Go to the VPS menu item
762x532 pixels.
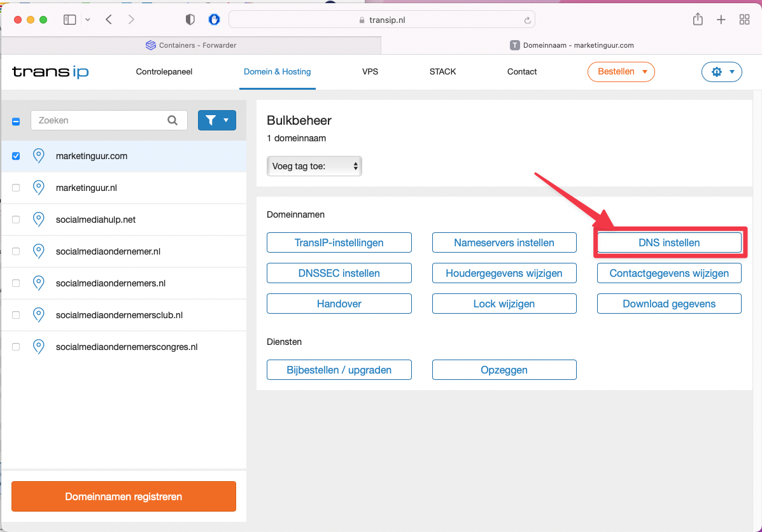coord(370,72)
